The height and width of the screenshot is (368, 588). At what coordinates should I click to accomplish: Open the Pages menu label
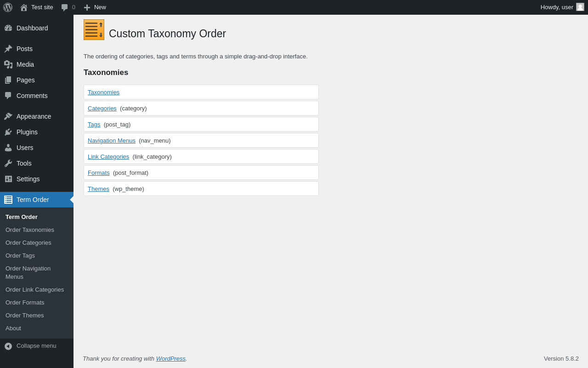coord(26,80)
